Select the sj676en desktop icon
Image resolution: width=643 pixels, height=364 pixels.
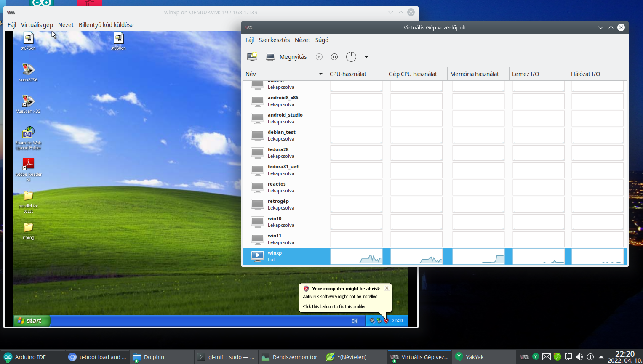28,41
